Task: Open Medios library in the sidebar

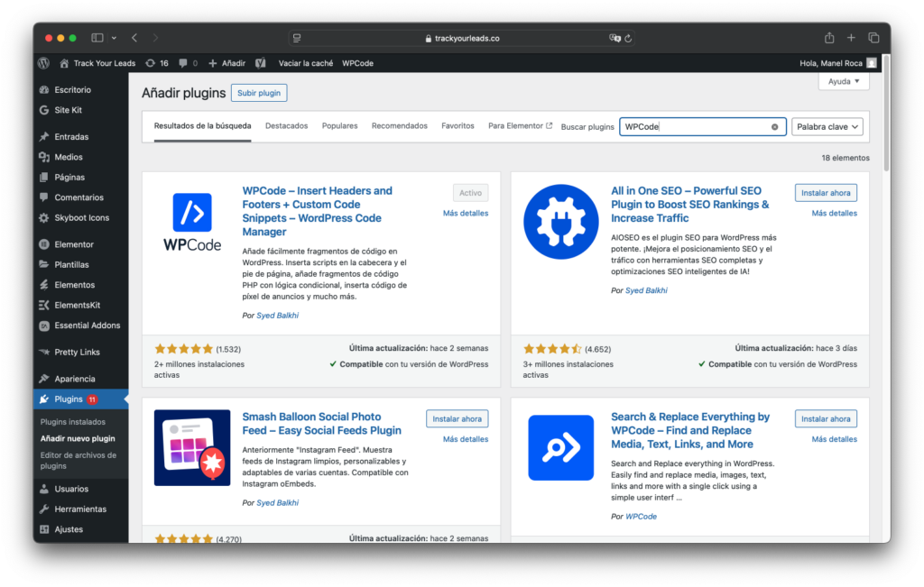Action: coord(69,157)
